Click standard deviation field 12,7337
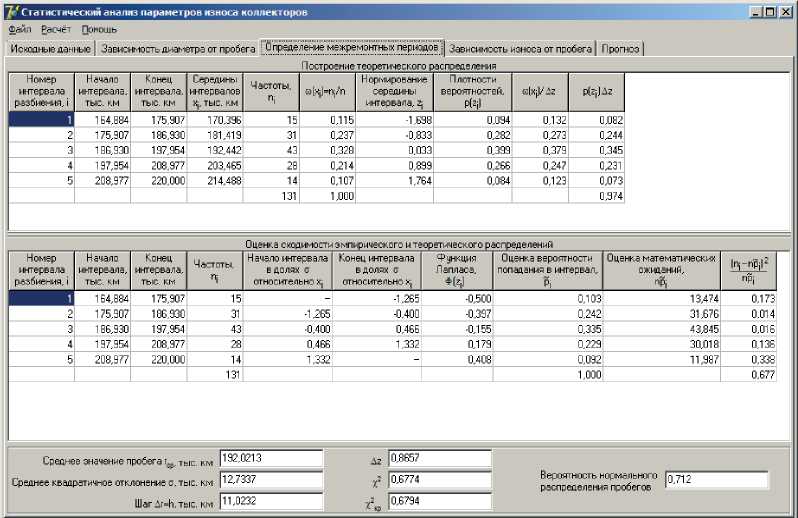Image resolution: width=798 pixels, height=518 pixels. pos(271,479)
